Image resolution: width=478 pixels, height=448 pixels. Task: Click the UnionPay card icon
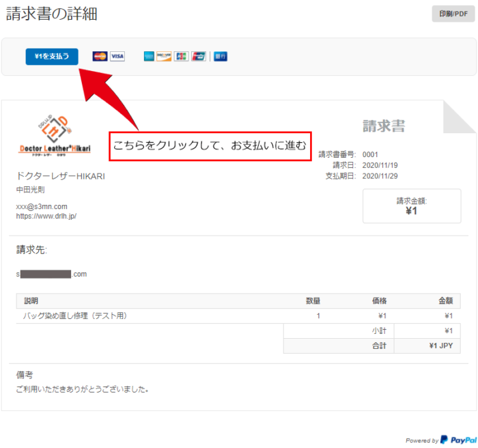(x=199, y=57)
